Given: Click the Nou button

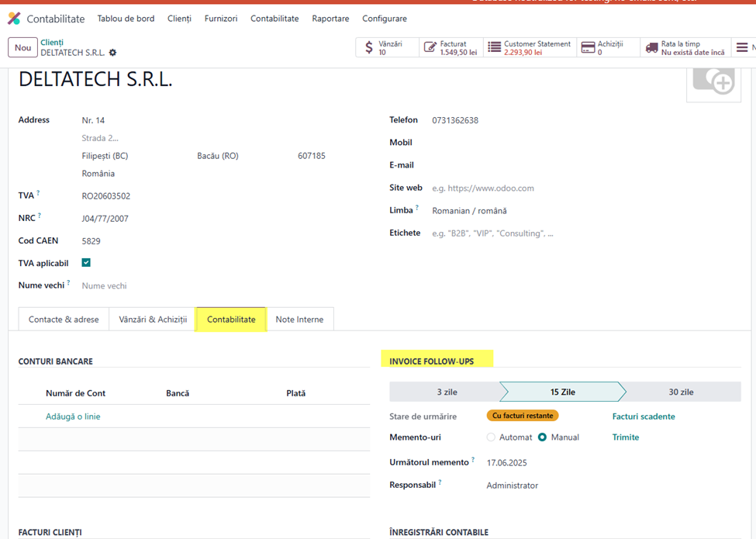Looking at the screenshot, I should click(x=22, y=47).
